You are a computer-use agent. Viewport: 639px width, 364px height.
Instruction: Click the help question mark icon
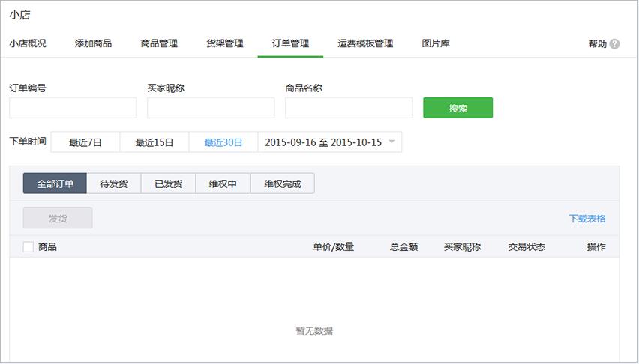[x=615, y=44]
